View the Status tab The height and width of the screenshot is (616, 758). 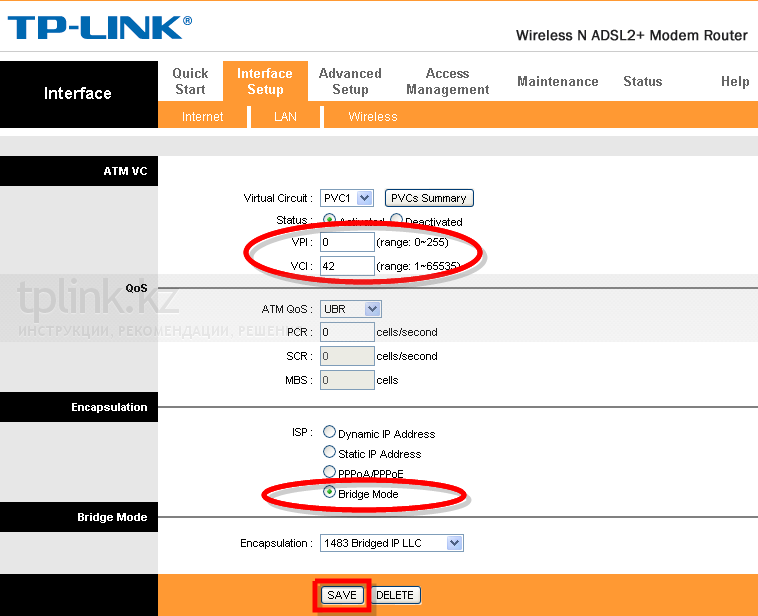[642, 81]
